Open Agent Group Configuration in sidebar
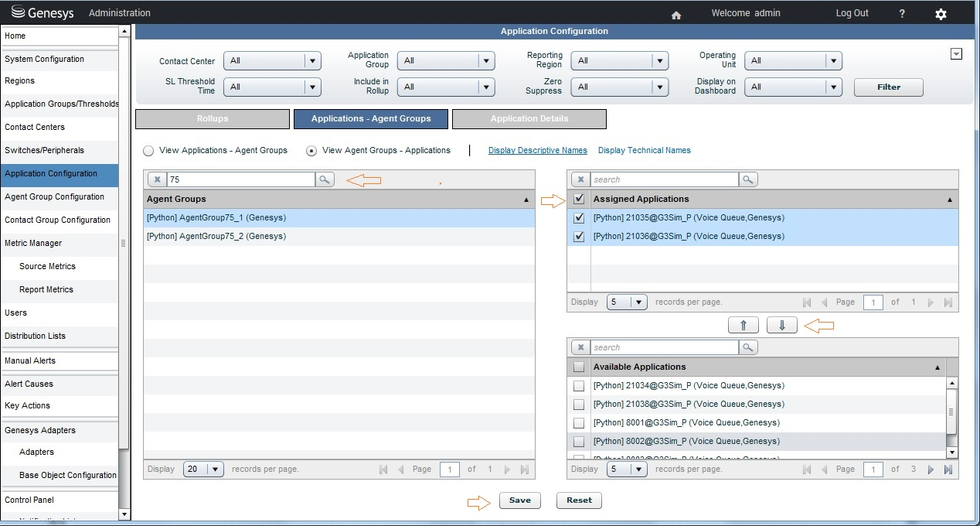The width and height of the screenshot is (980, 526). [x=60, y=197]
